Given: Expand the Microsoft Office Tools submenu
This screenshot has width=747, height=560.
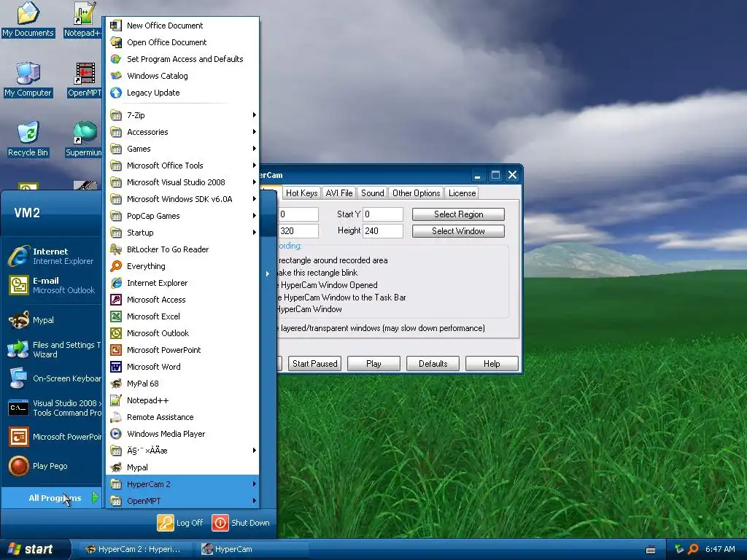Looking at the screenshot, I should point(182,166).
